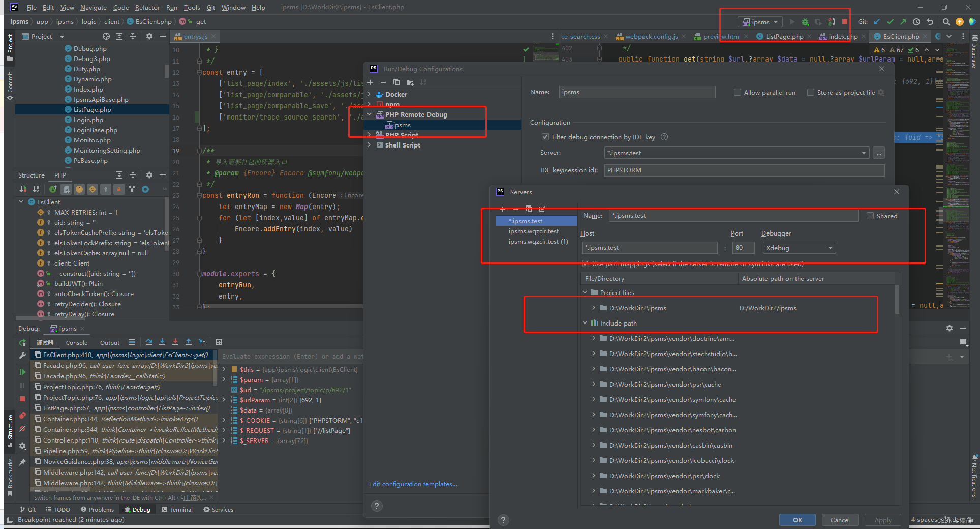Image resolution: width=980 pixels, height=529 pixels.
Task: Click the help question icon beside the IDE key filter
Action: coord(664,137)
